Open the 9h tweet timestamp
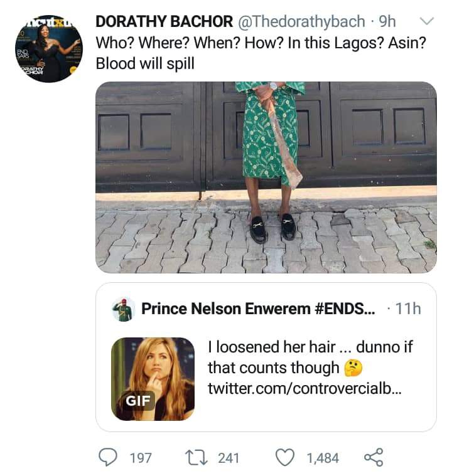The height and width of the screenshot is (476, 452). (x=387, y=21)
